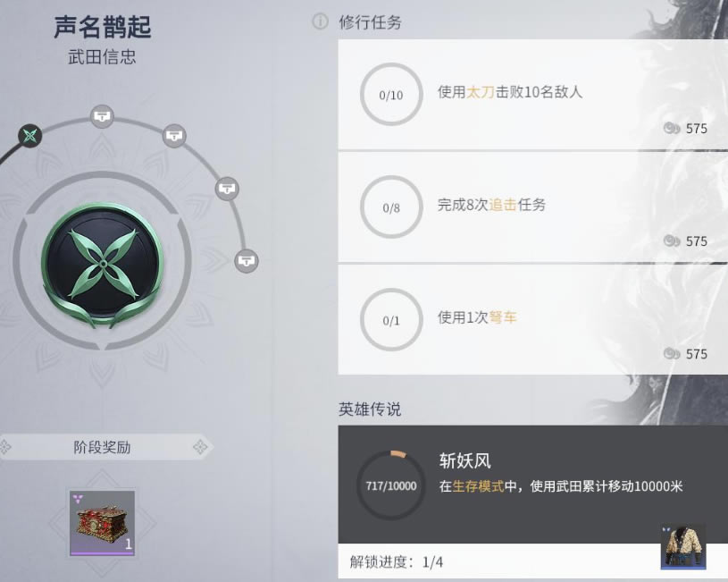Click the 阶段奖励 banner label

(x=102, y=447)
